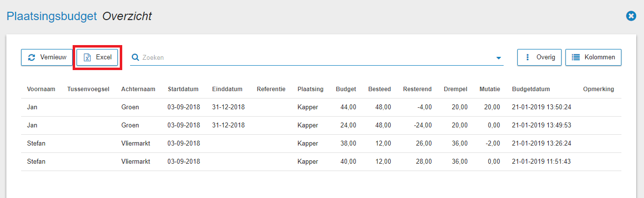Select Stefan Vliermarkt row with budget 38,00

(321, 144)
